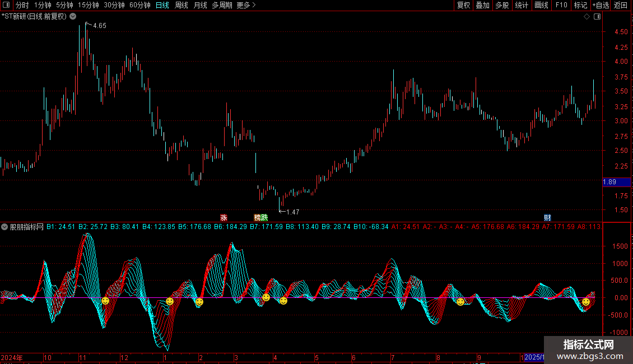Click the highlighted 2025/1 date marker
Viewport: 633px width, 364px height.
point(534,357)
